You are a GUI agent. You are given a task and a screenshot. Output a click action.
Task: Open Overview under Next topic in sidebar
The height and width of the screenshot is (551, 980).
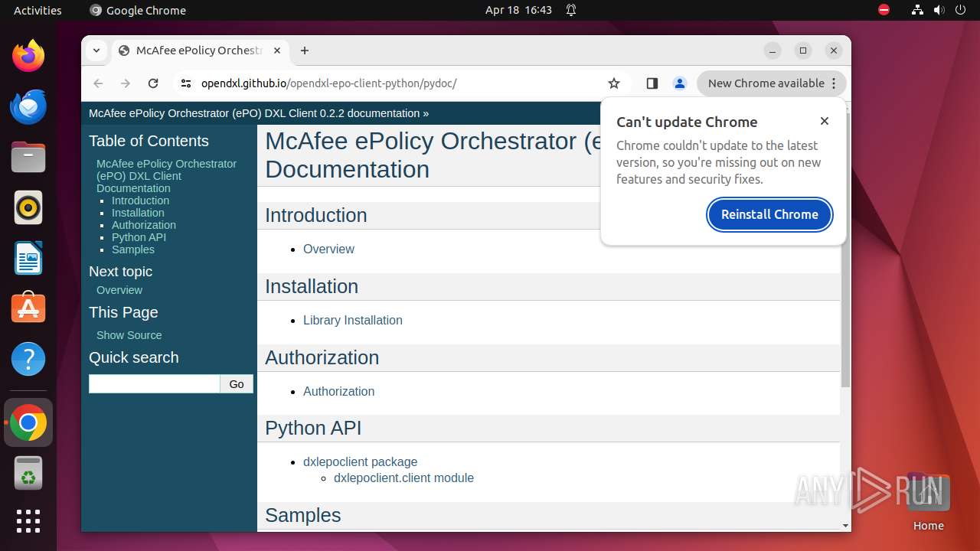pos(119,290)
